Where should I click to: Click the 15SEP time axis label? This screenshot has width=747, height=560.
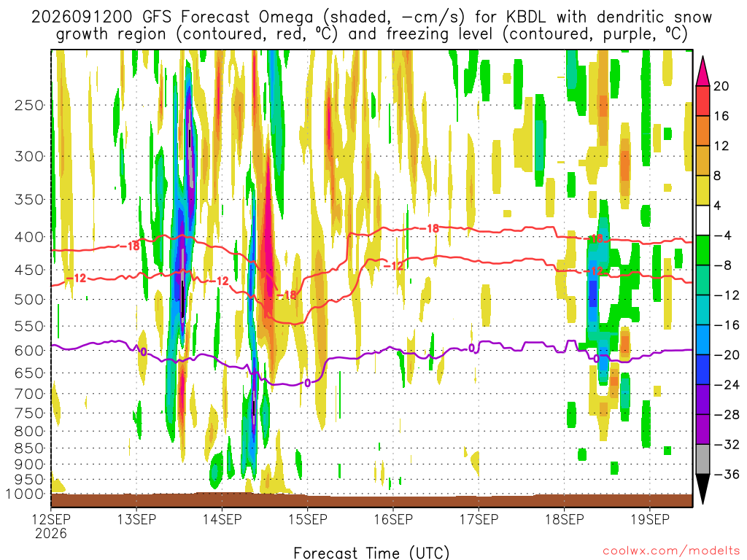click(x=308, y=519)
